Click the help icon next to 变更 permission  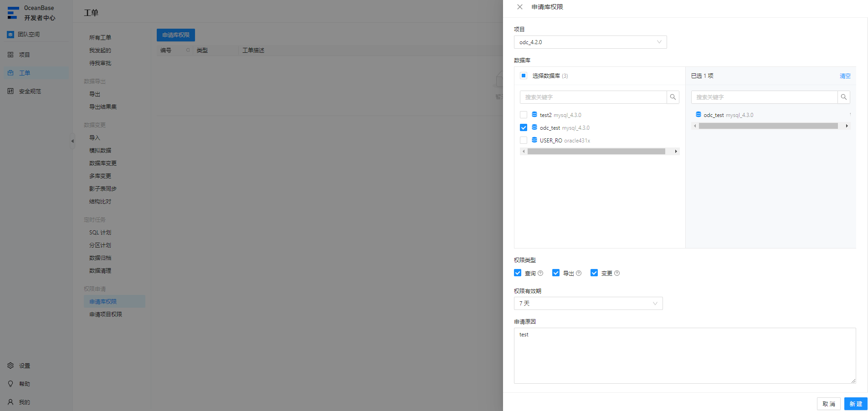(617, 273)
